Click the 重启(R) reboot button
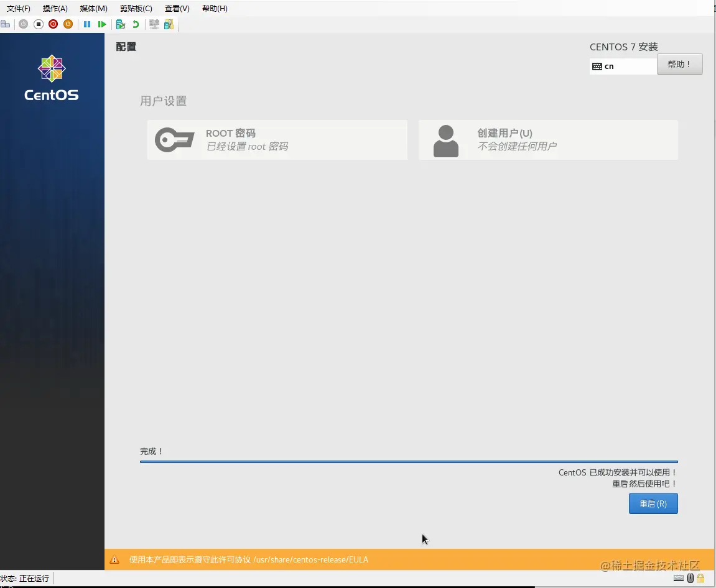The image size is (716, 588). click(653, 503)
